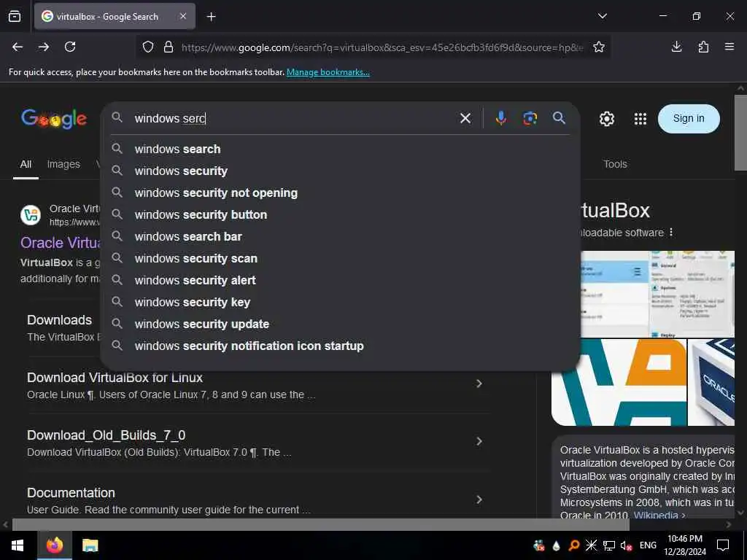
Task: View the VirtualBox logo image
Action: click(619, 382)
